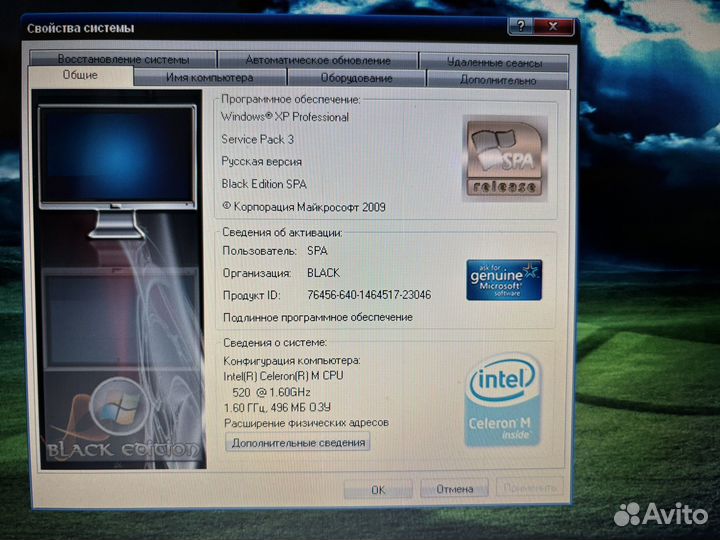Image resolution: width=720 pixels, height=540 pixels.
Task: Confirm with the OK button
Action: pos(378,490)
